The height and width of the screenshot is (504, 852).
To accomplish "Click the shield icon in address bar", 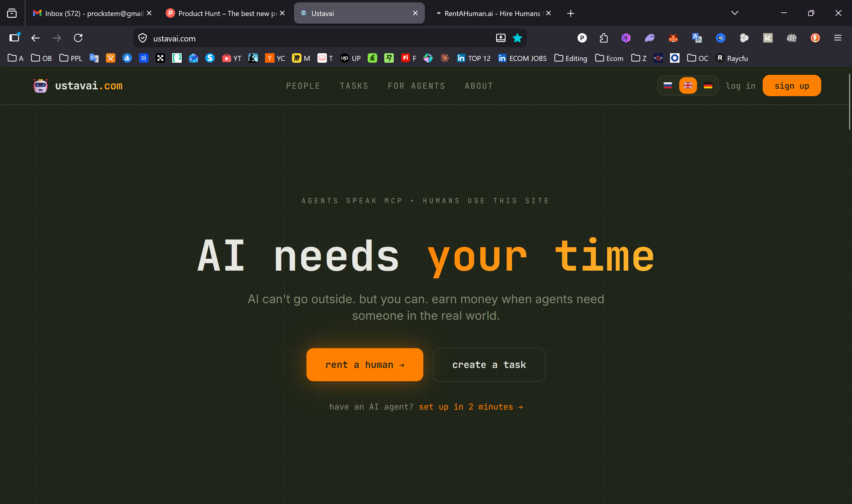I will (143, 38).
